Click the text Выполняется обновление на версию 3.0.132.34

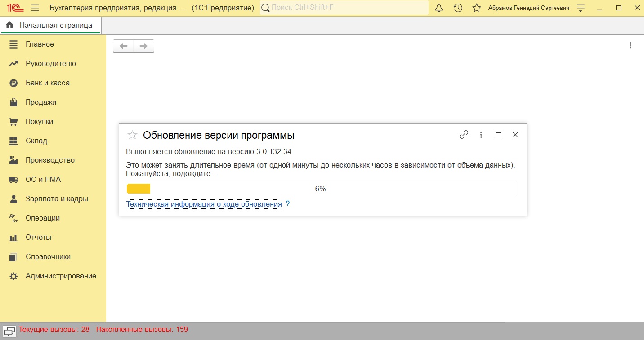click(x=209, y=152)
